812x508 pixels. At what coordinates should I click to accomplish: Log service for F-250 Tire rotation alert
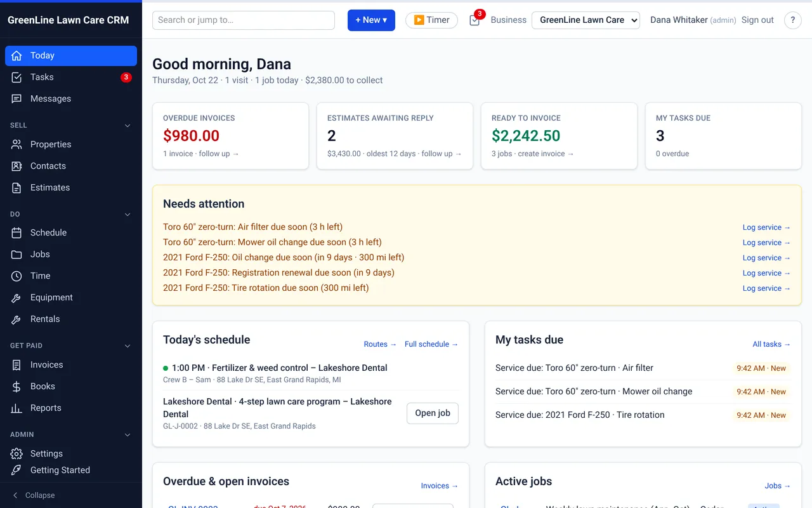[x=766, y=288]
